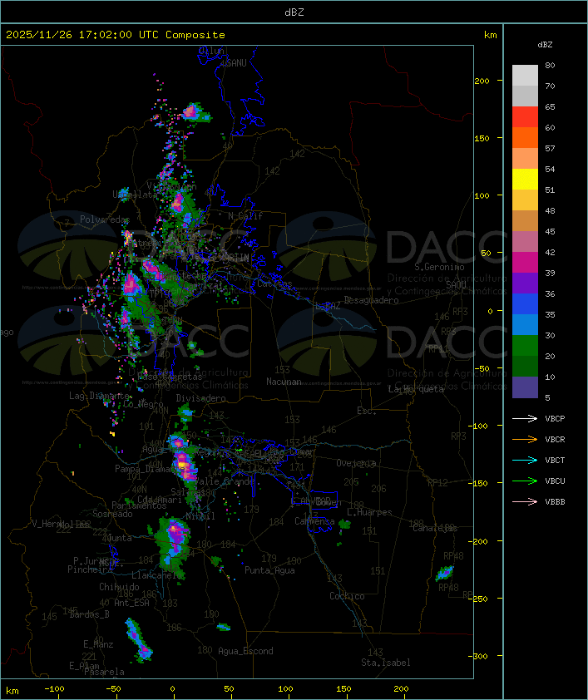Choose the royal blue 35-36 dBZ swatch
The width and height of the screenshot is (588, 700).
[x=525, y=303]
